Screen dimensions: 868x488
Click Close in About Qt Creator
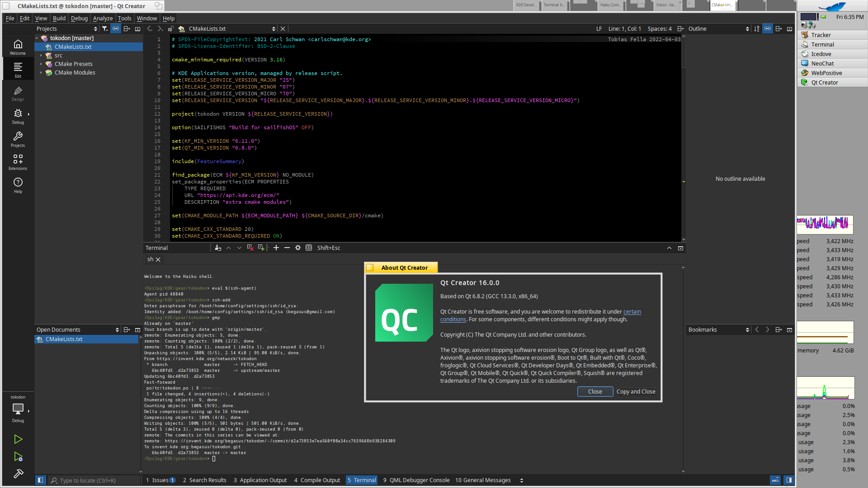595,391
